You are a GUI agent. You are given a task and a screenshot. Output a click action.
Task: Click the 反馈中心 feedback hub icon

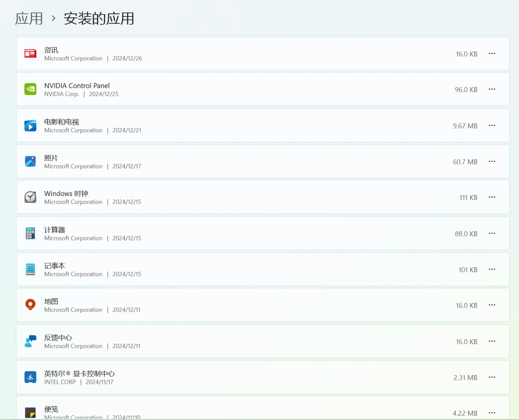click(30, 341)
